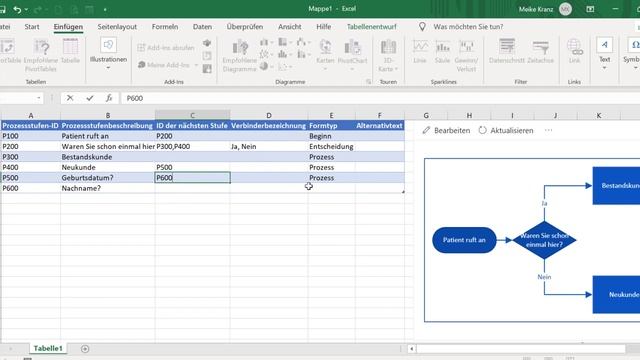Image resolution: width=640 pixels, height=360 pixels.
Task: Click the Tabelle insert icon
Action: tap(70, 51)
